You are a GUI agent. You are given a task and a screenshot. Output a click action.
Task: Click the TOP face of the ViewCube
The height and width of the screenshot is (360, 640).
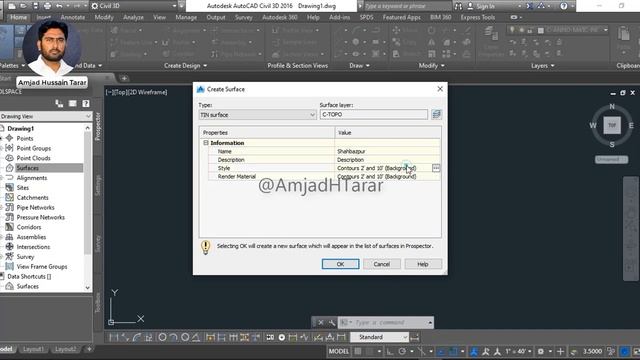tap(612, 125)
